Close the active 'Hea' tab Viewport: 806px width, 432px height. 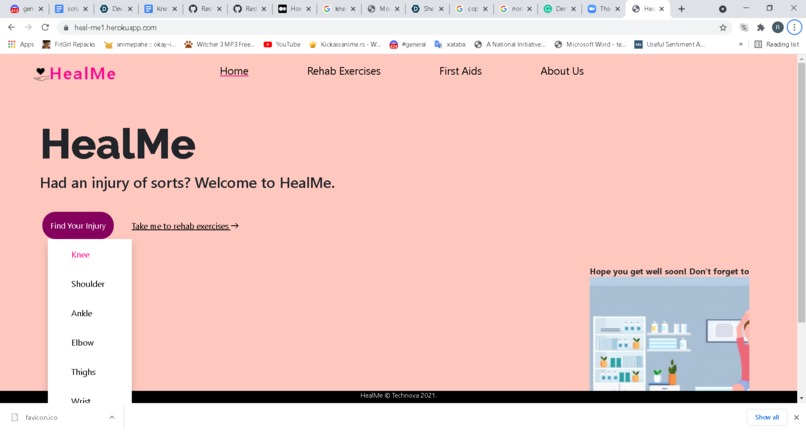(x=662, y=9)
